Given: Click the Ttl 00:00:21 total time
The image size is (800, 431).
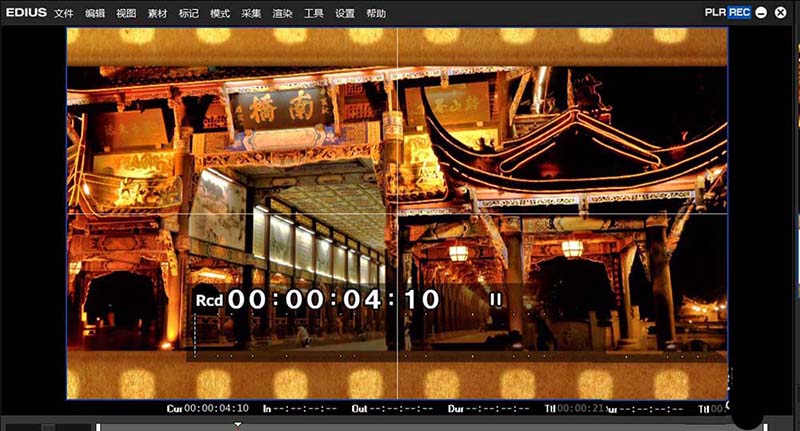Looking at the screenshot, I should (x=575, y=408).
